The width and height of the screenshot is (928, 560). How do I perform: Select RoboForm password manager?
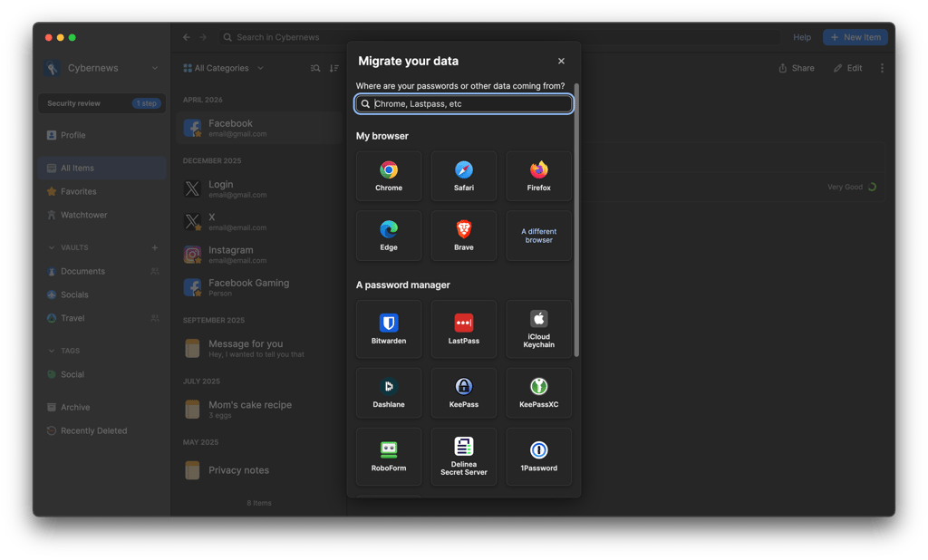coord(388,457)
